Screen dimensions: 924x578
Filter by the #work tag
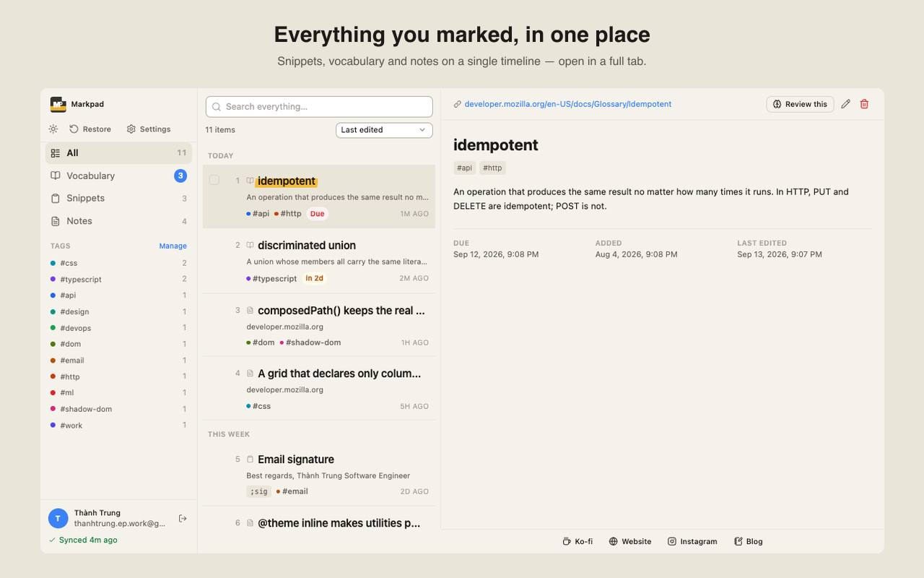click(118, 426)
